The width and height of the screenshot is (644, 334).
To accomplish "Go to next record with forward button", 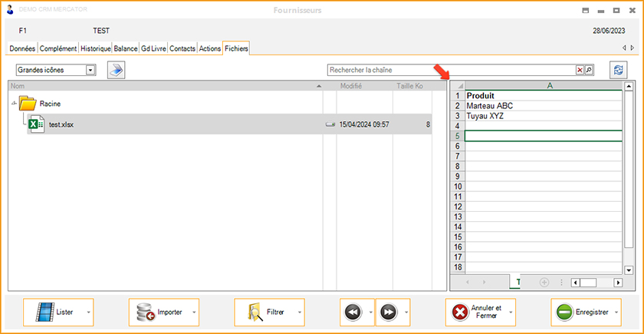I will (x=388, y=313).
